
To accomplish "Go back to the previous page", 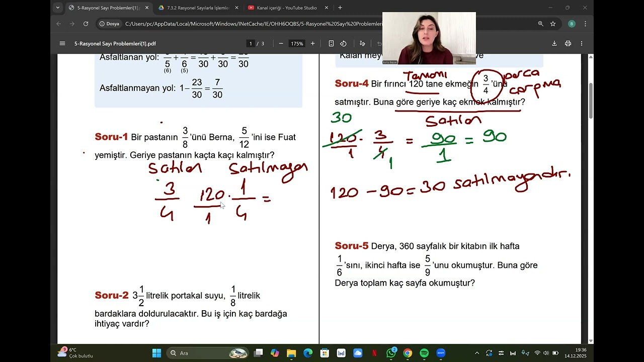I will [x=59, y=24].
